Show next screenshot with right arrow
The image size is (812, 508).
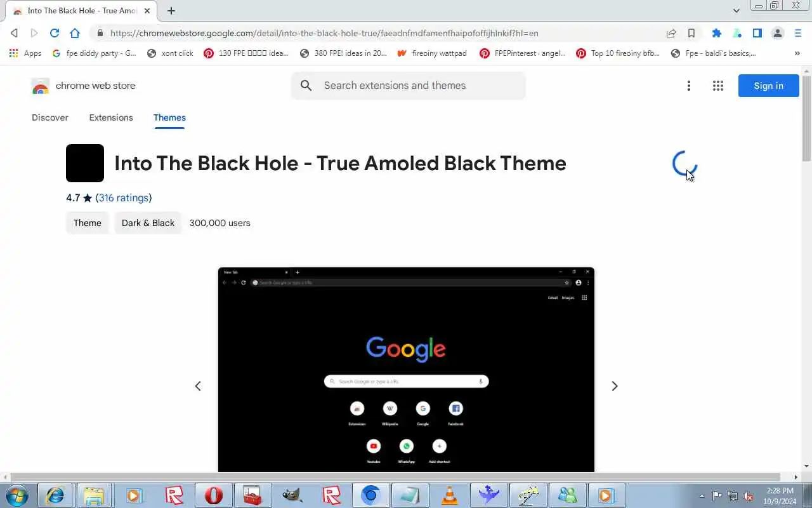(x=614, y=386)
